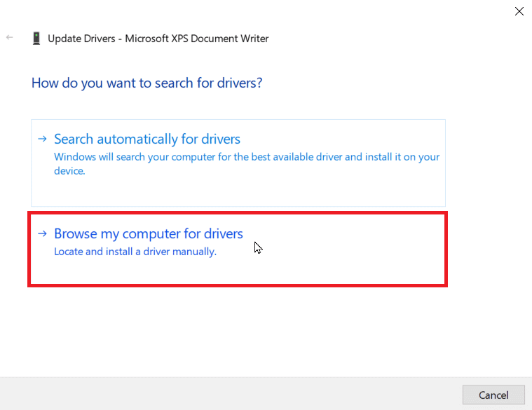
Task: Click the text "Locate and install a driver manually."
Action: tap(135, 252)
